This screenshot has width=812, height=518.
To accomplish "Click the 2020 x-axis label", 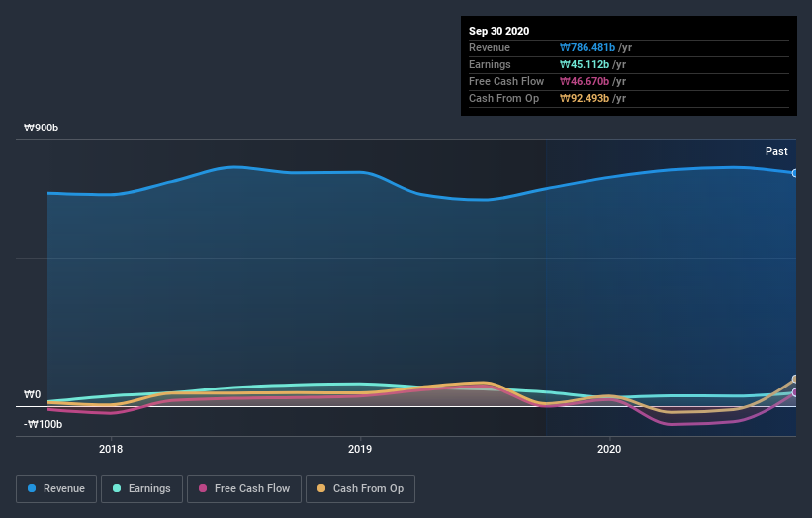I will click(x=609, y=449).
